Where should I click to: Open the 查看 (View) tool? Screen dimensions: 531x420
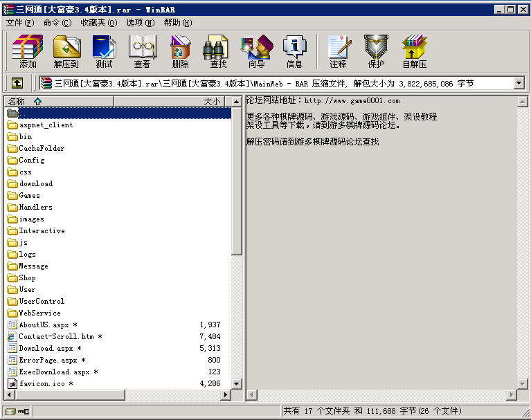[142, 51]
